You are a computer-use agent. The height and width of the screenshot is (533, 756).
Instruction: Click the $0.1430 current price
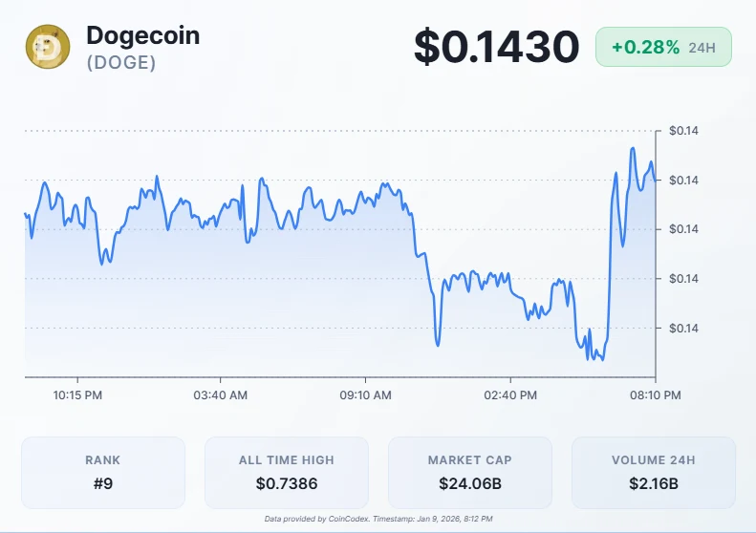[x=496, y=47]
